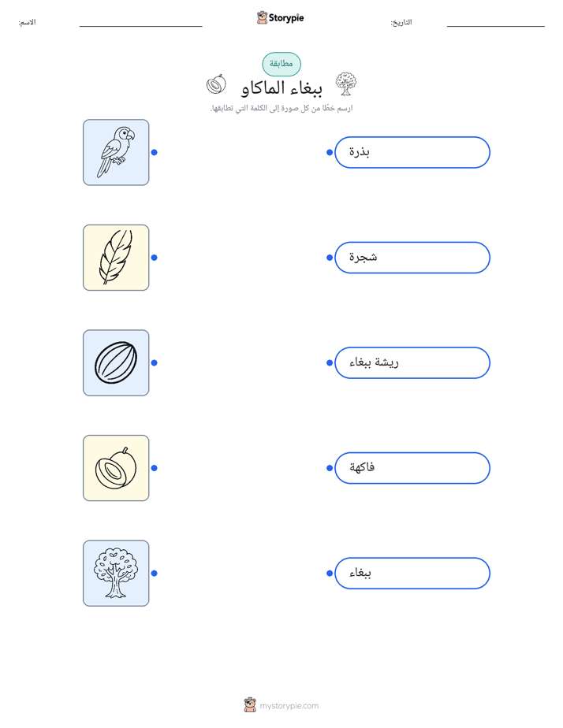This screenshot has height=728, width=563.
Task: Select the feather picture card
Action: point(116,258)
